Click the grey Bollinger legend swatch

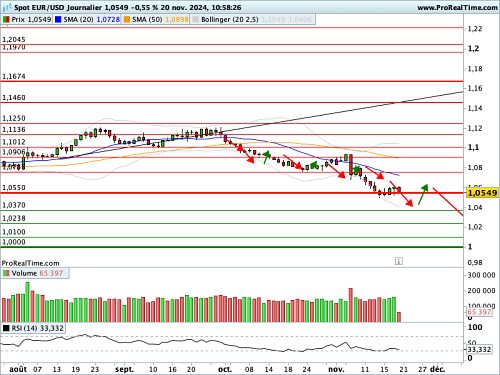196,20
